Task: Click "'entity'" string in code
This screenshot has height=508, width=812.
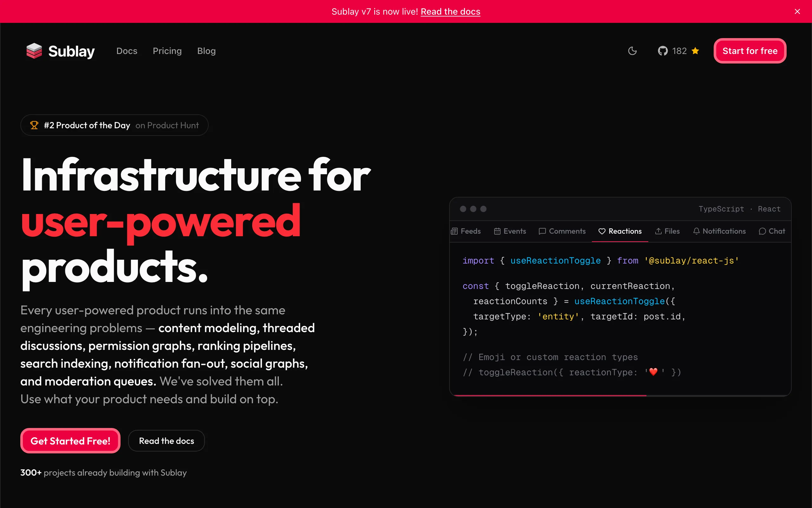Action: point(558,316)
